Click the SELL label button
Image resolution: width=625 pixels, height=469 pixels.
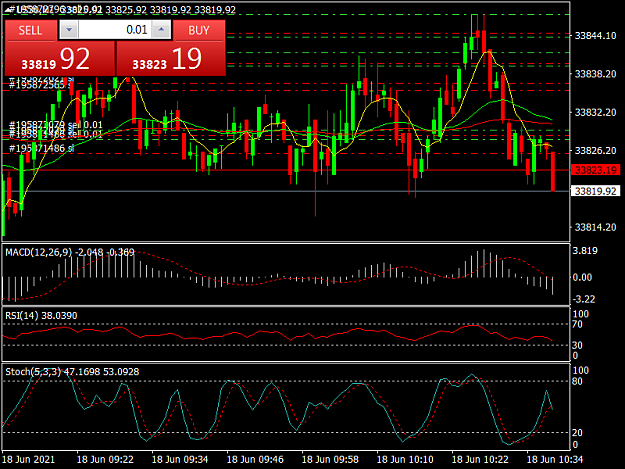click(x=30, y=30)
